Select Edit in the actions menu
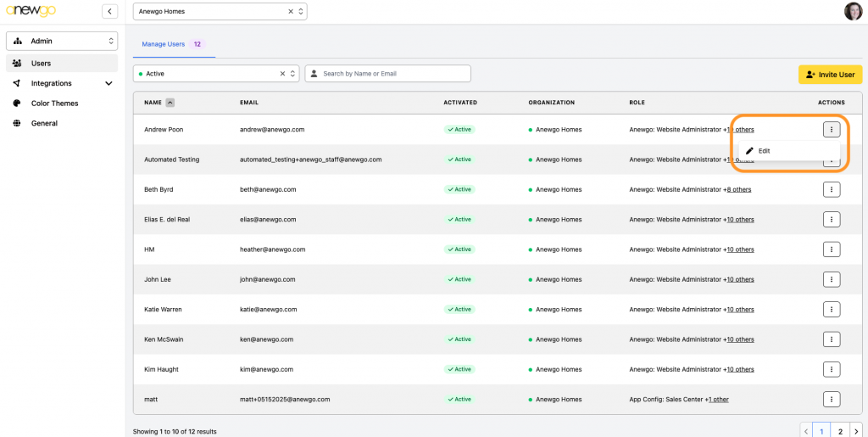Screen dimensions: 868x437 789,151
